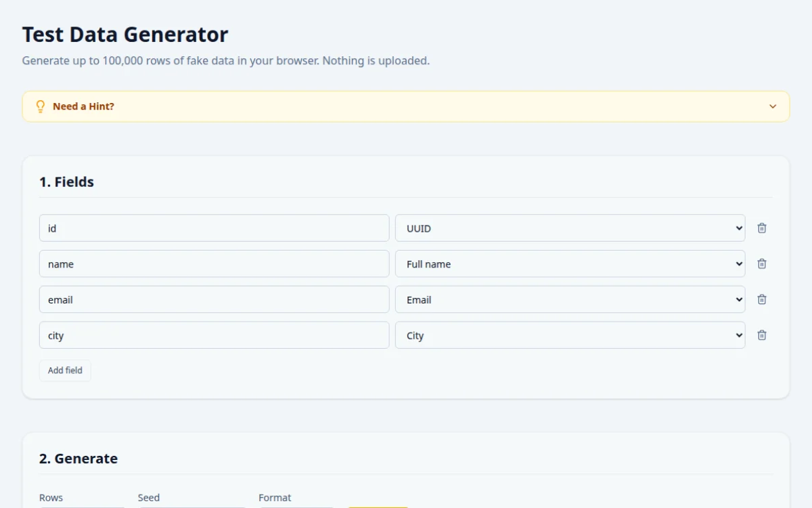Remove the name field via trash icon
Image resolution: width=812 pixels, height=508 pixels.
(x=762, y=263)
